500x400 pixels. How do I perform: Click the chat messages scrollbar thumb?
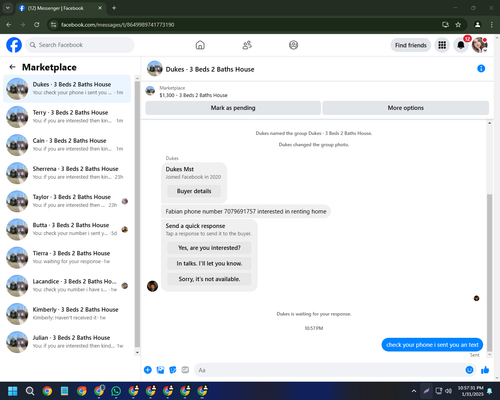point(489,273)
